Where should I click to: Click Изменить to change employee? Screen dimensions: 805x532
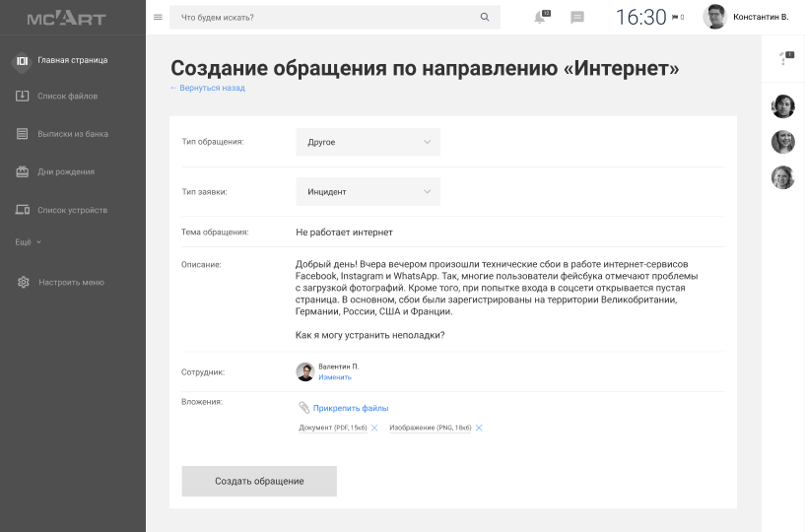coord(335,377)
